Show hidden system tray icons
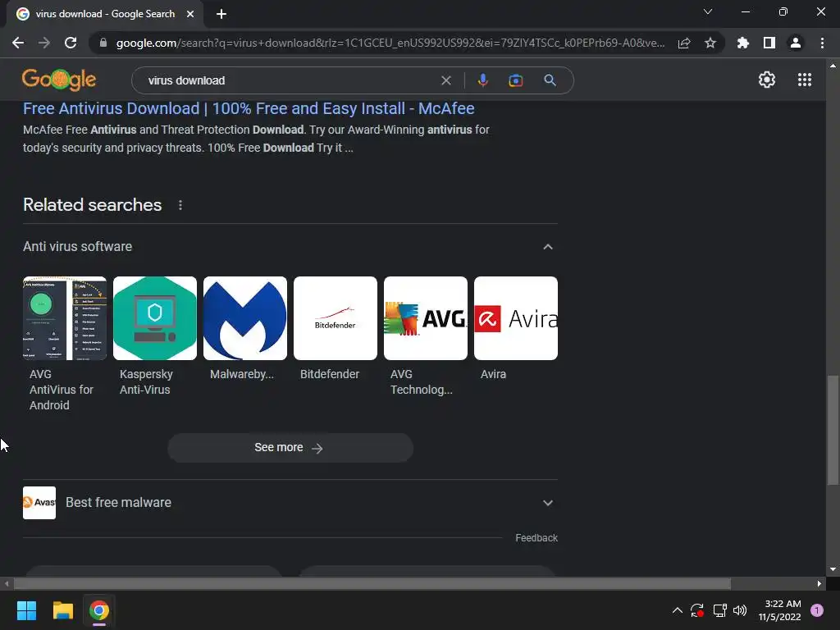This screenshot has height=630, width=840. [x=677, y=610]
